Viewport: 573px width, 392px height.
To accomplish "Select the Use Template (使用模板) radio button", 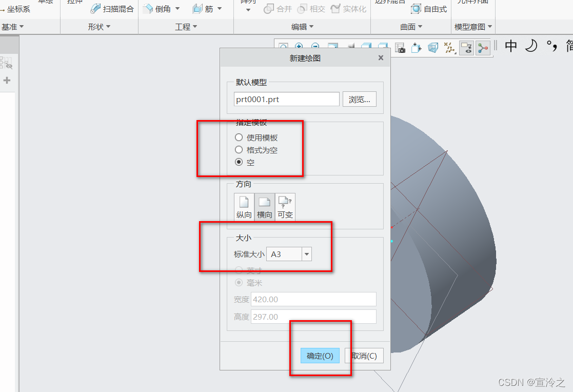I will [x=239, y=138].
